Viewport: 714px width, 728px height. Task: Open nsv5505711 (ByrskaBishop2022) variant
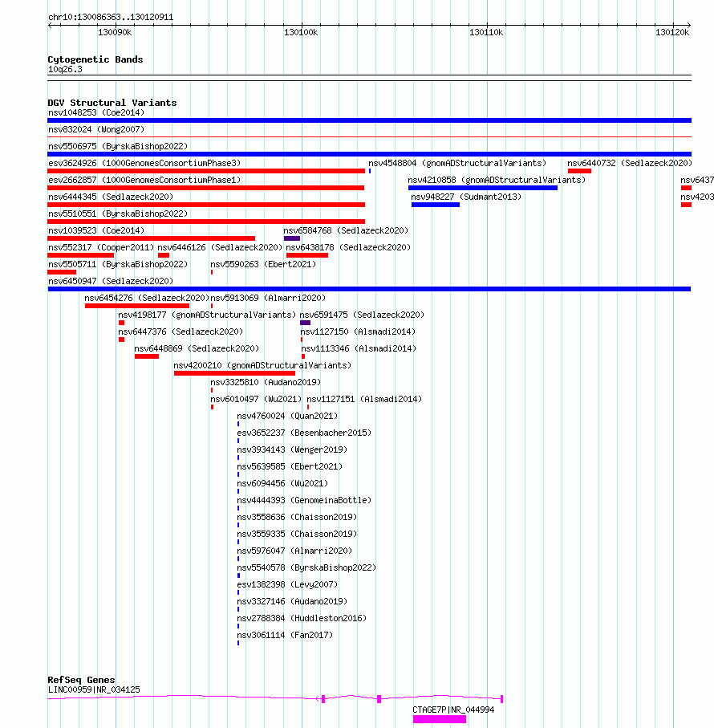(x=118, y=264)
